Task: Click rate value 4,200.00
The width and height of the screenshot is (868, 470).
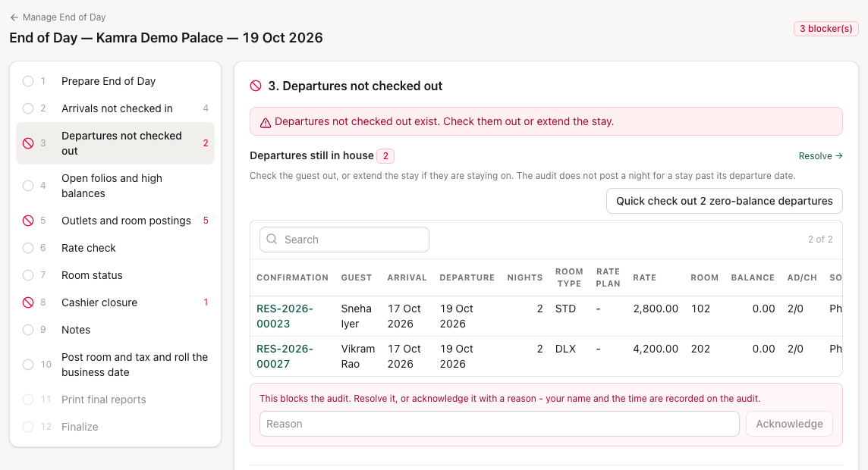Action: (656, 349)
